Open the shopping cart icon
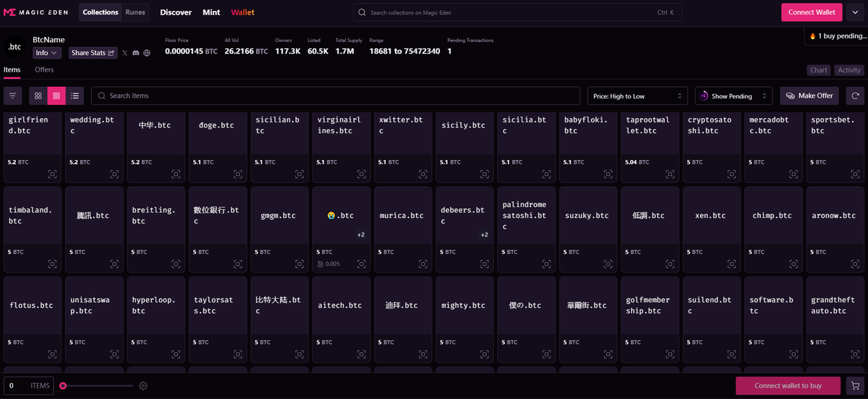Image resolution: width=868 pixels, height=399 pixels. 856,386
